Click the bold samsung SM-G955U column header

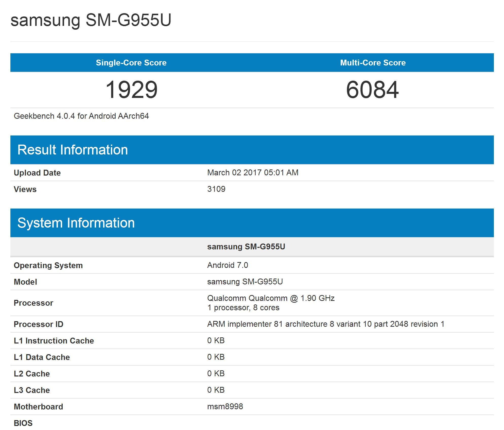pos(246,247)
